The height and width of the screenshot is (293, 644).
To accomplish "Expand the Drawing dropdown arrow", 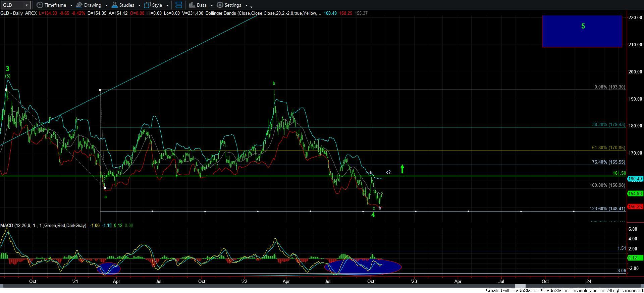I will [106, 5].
